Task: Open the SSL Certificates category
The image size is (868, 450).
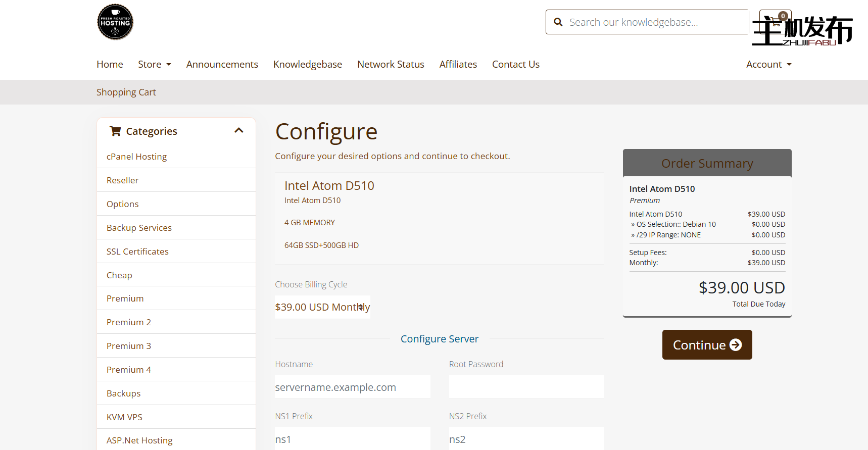Action: point(137,252)
